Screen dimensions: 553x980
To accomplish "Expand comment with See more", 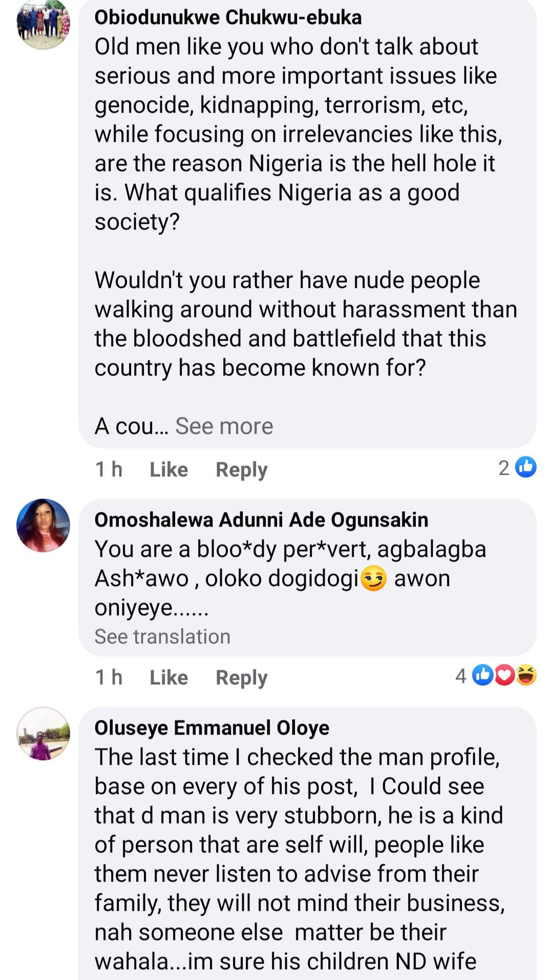I will pos(224,426).
